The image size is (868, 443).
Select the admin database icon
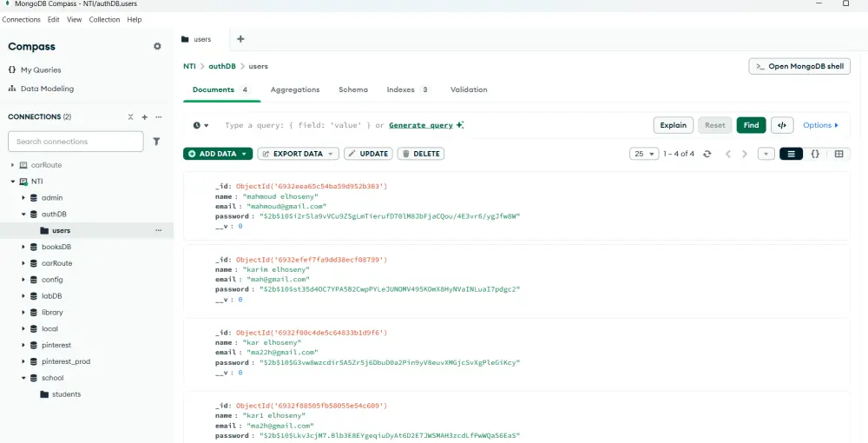pyautogui.click(x=34, y=198)
